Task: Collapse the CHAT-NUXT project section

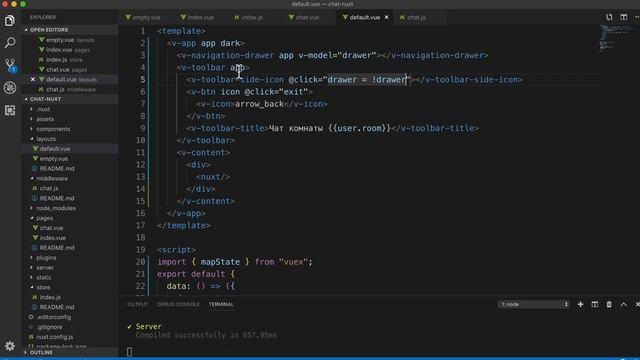Action: point(70,99)
